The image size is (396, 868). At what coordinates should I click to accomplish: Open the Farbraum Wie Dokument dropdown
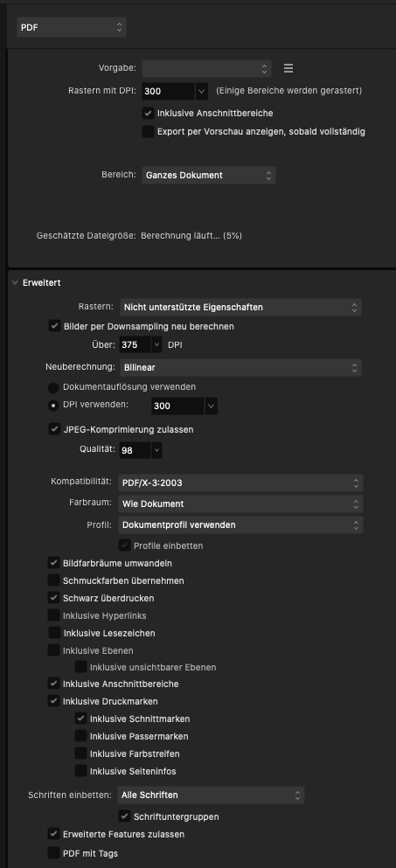[241, 503]
